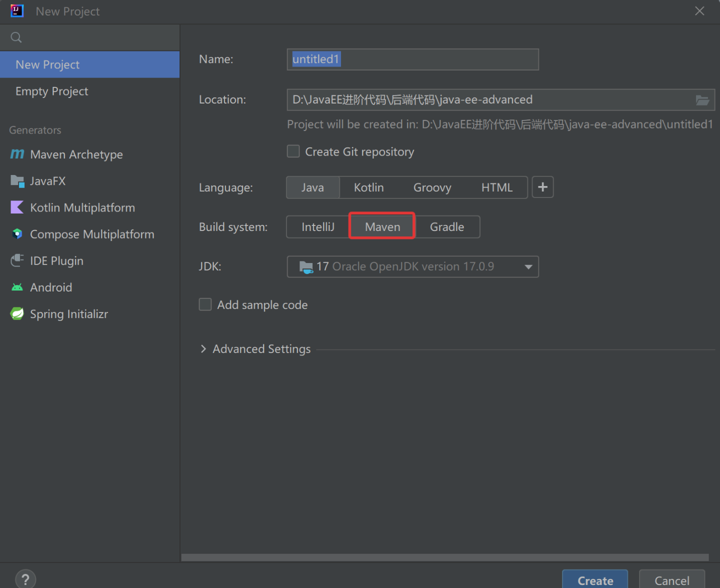Click the Kotlin Multiplatform icon

point(17,207)
